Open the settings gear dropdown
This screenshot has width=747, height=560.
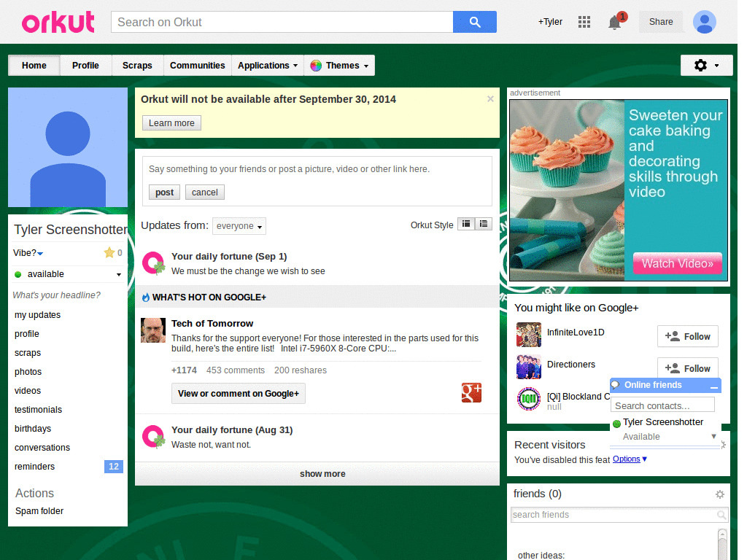[706, 65]
